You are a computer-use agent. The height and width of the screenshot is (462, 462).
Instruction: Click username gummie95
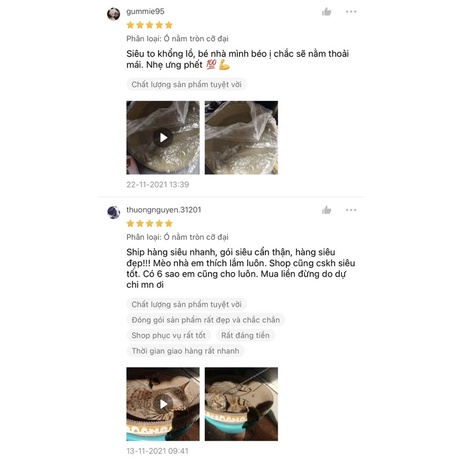tap(145, 11)
